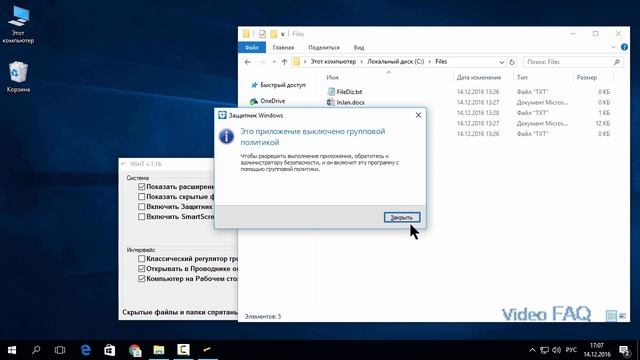The width and height of the screenshot is (640, 360).
Task: Go forward in Explorer navigation
Action: tap(262, 62)
